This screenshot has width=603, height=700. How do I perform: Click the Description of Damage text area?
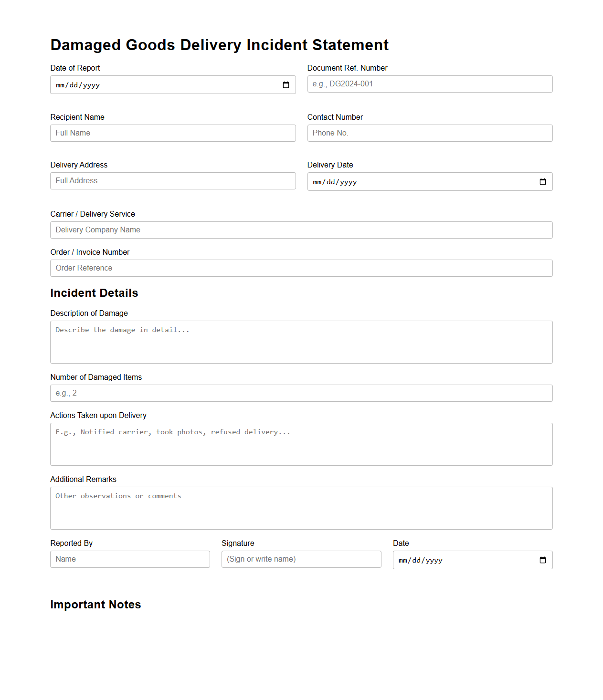301,342
